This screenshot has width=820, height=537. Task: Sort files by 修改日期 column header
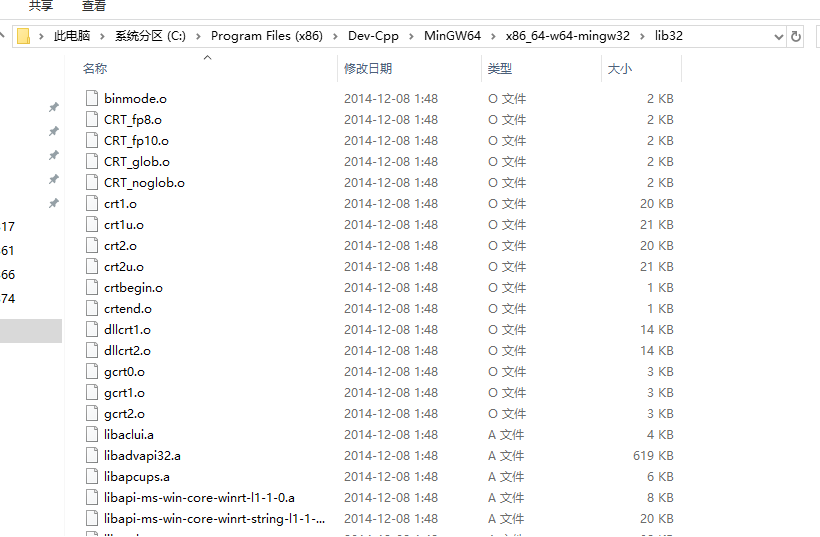click(368, 69)
